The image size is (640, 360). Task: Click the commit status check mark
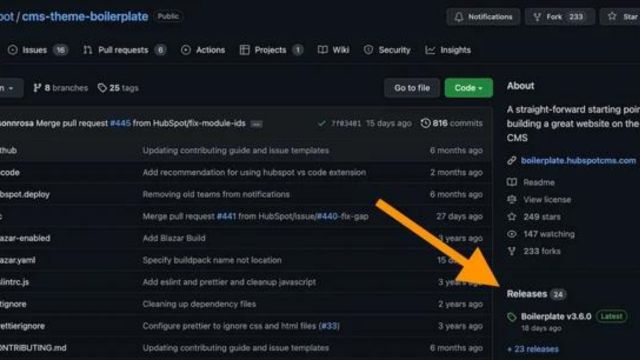coord(322,123)
